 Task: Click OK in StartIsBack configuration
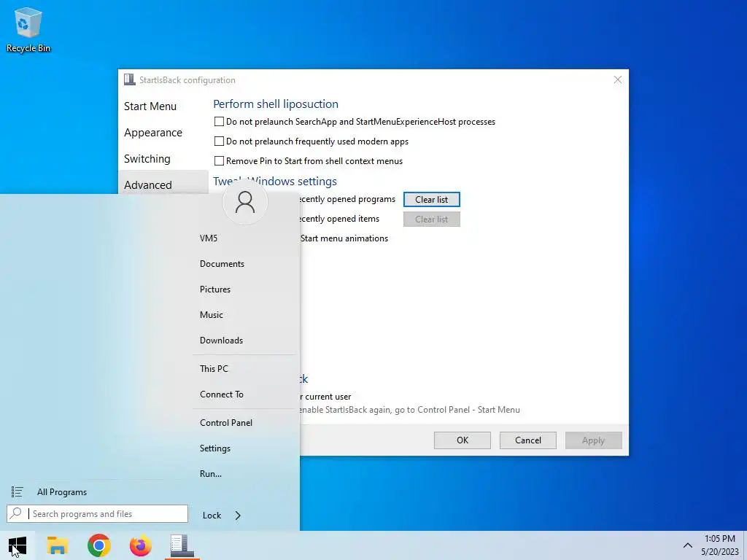click(462, 440)
